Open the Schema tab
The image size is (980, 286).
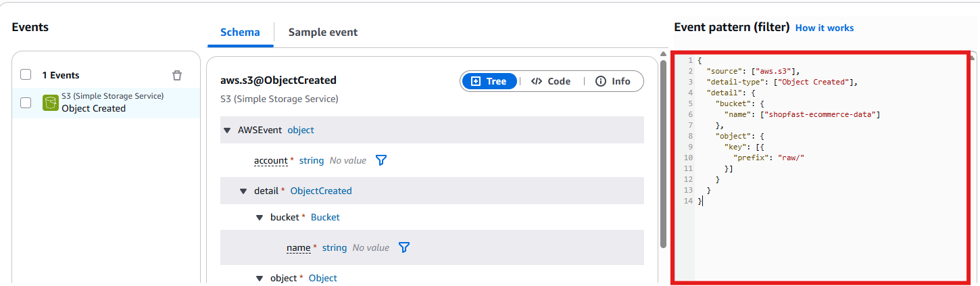[x=240, y=32]
